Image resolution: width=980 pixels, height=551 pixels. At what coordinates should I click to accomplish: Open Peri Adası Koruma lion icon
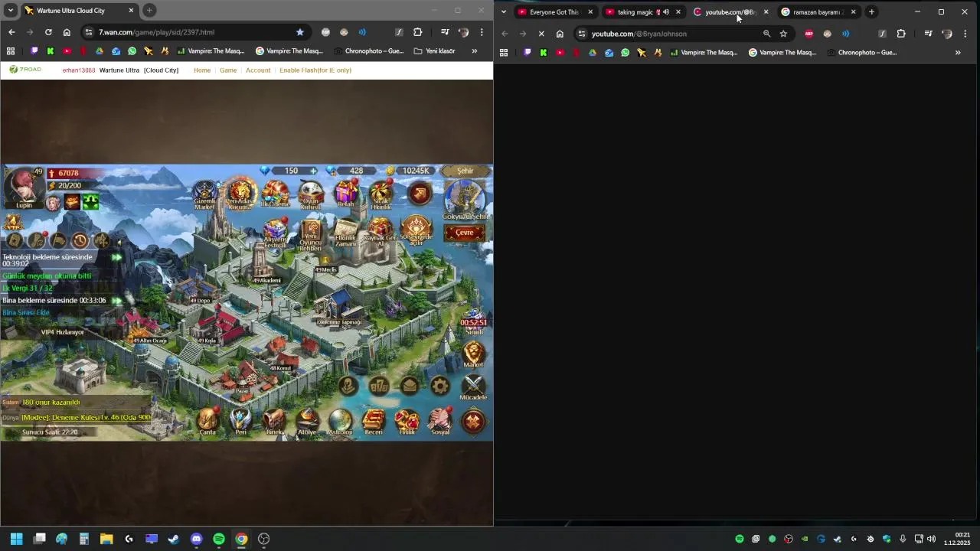(x=240, y=194)
